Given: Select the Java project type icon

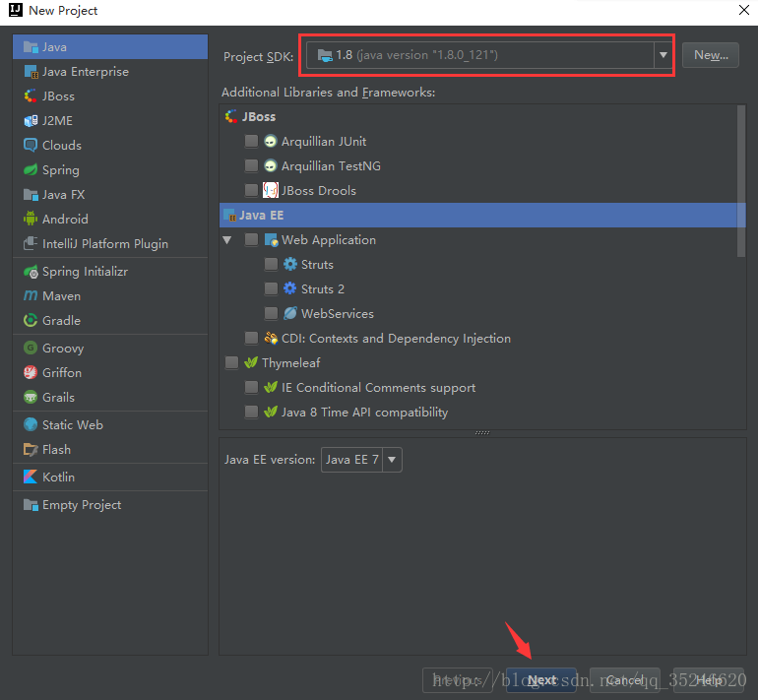Looking at the screenshot, I should (x=31, y=47).
